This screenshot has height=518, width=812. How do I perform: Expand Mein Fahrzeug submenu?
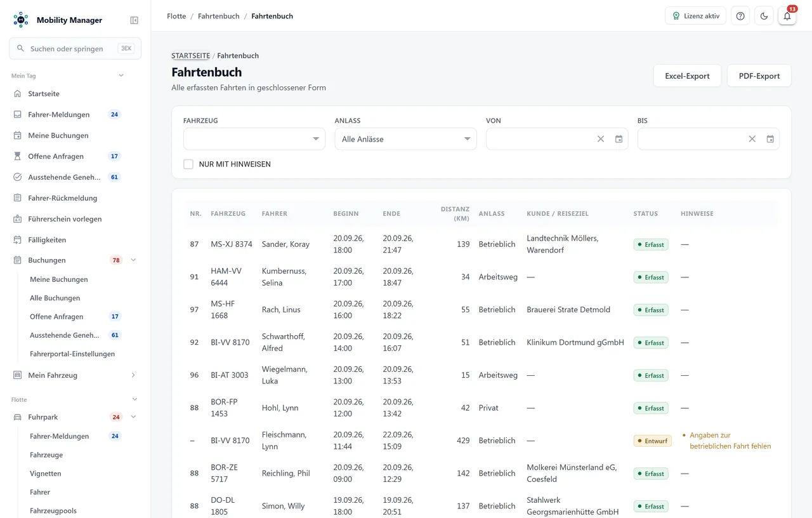[x=133, y=375]
